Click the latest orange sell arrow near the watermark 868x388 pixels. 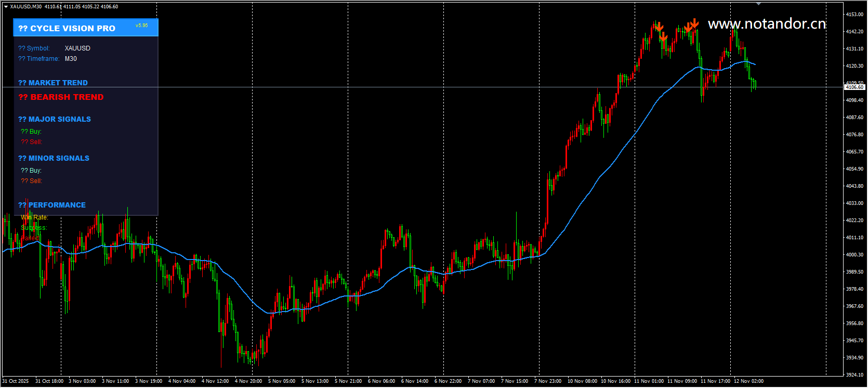695,23
